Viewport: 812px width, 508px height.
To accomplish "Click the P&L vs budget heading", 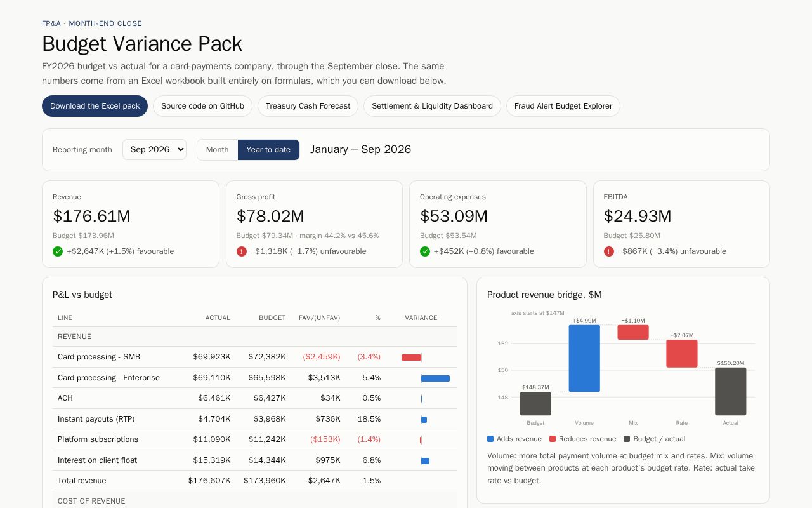I will (82, 295).
